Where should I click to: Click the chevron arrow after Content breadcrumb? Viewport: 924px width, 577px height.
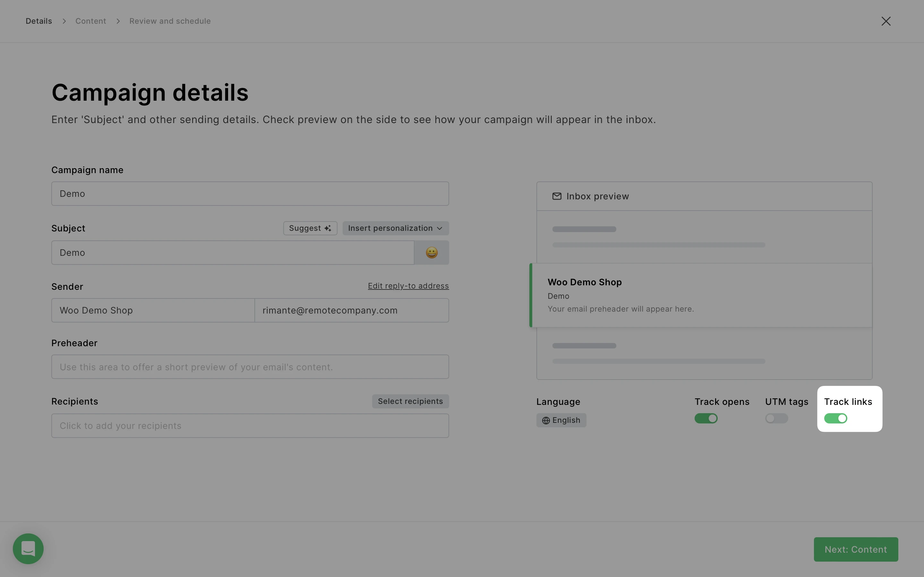coord(118,21)
